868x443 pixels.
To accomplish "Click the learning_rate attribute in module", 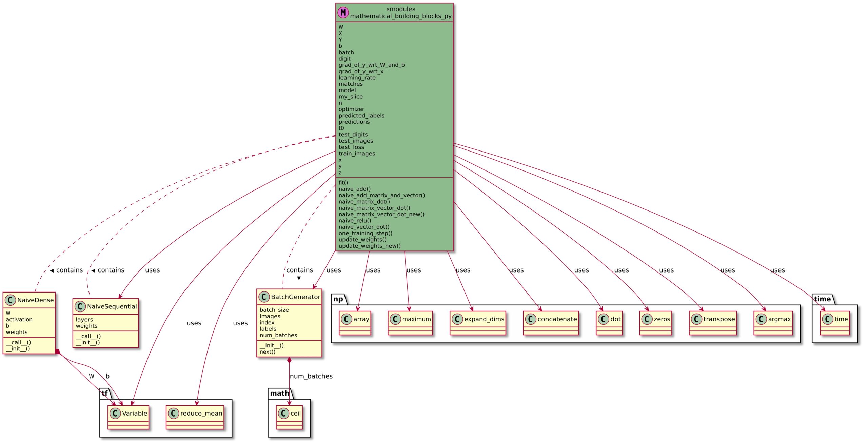I will 357,78.
